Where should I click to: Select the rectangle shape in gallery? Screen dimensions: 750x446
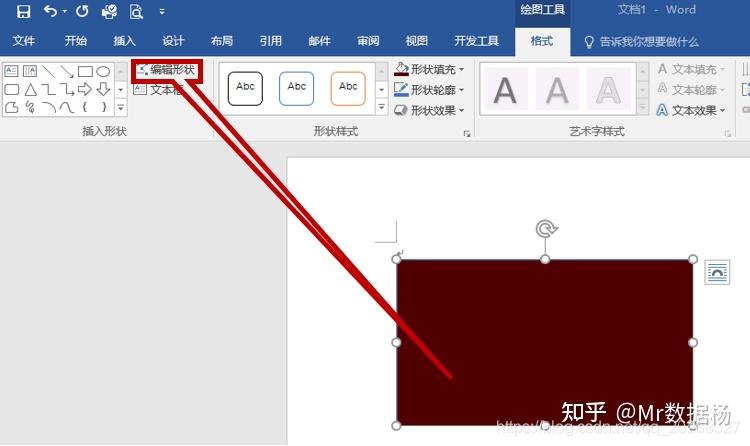85,71
